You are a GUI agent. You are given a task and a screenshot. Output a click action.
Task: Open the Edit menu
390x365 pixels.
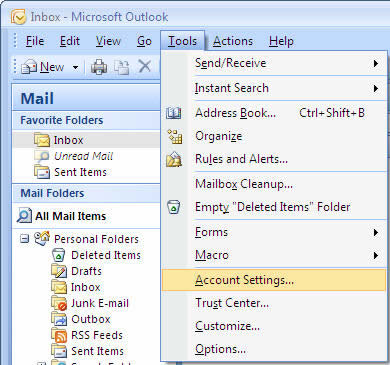(70, 41)
